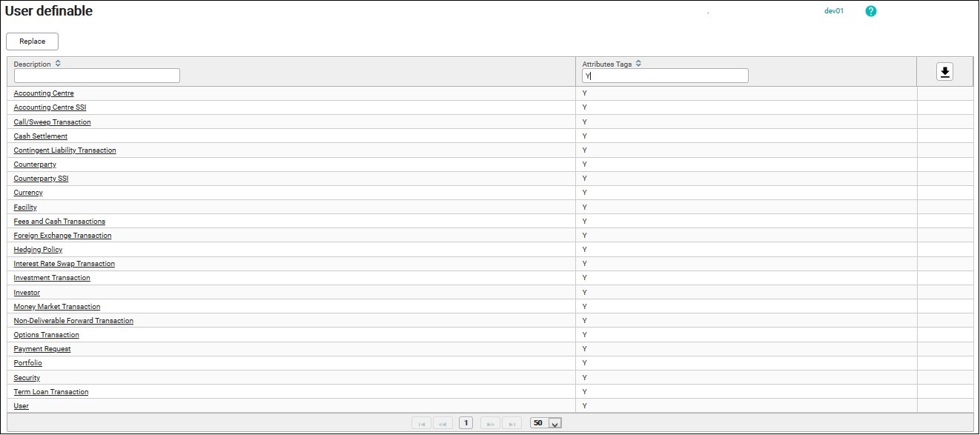Go to last page pagination icon
The image size is (980, 435).
[511, 423]
